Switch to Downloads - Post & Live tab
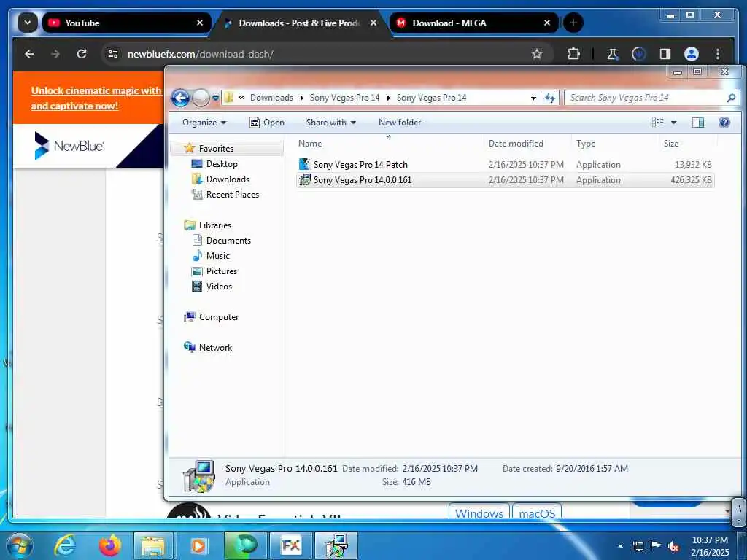 pos(301,23)
